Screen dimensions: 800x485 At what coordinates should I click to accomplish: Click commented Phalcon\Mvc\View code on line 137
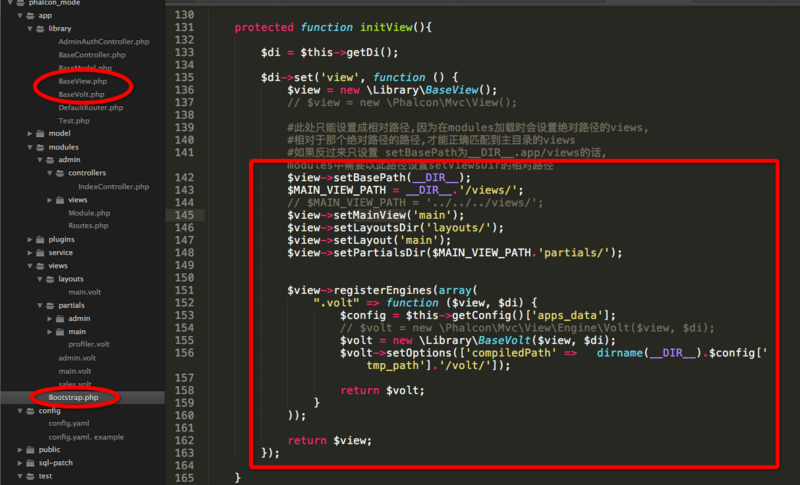point(402,103)
